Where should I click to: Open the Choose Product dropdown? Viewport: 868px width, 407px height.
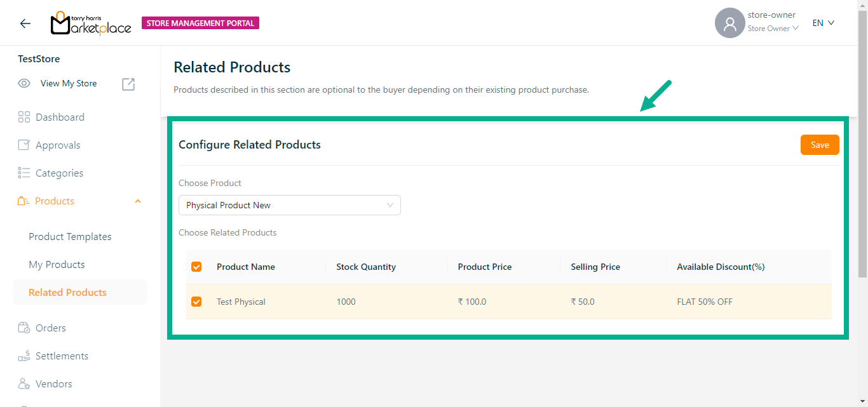289,205
